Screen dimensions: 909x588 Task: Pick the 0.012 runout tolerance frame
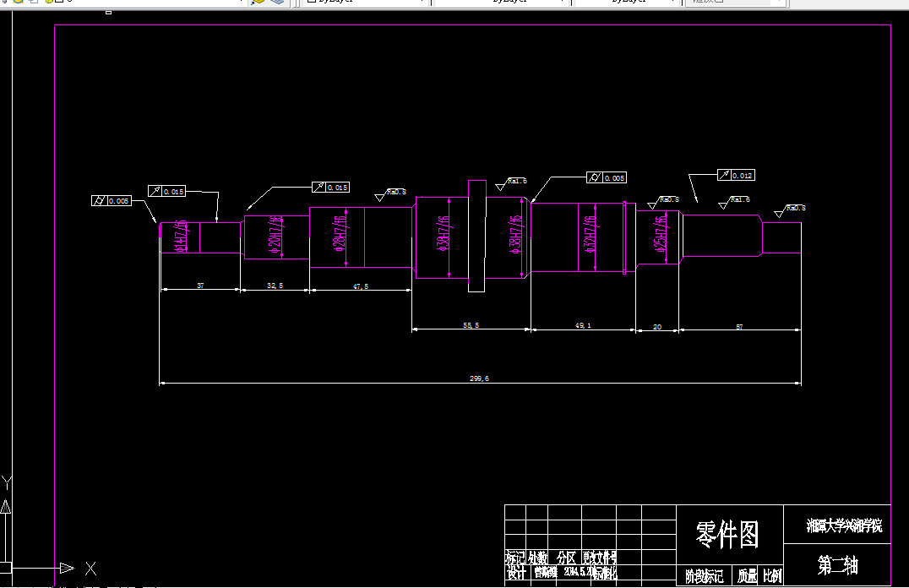736,175
